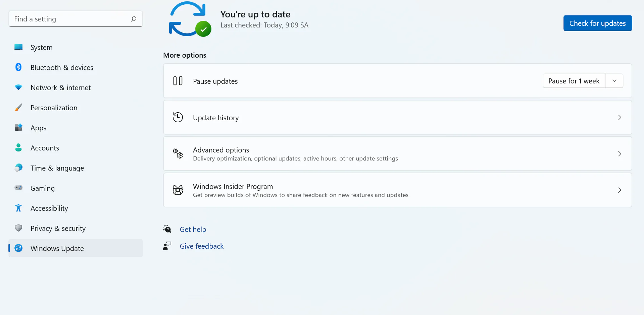Open Advanced options via its chevron

620,154
